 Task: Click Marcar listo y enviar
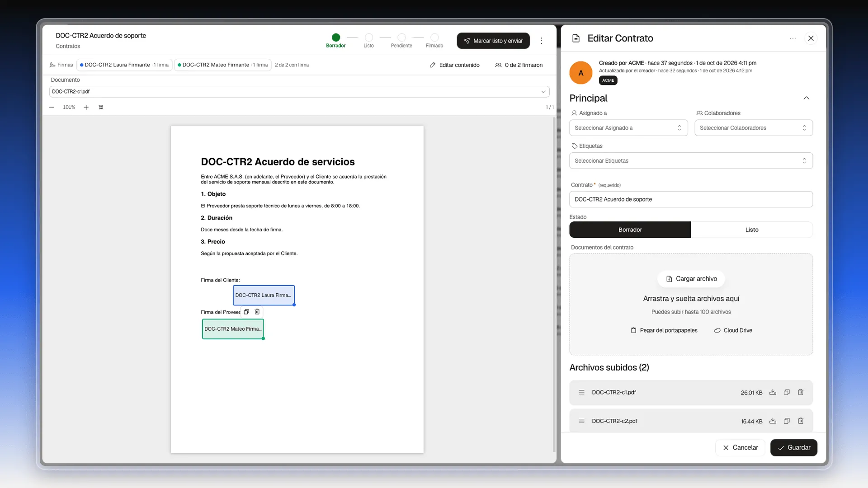(493, 41)
